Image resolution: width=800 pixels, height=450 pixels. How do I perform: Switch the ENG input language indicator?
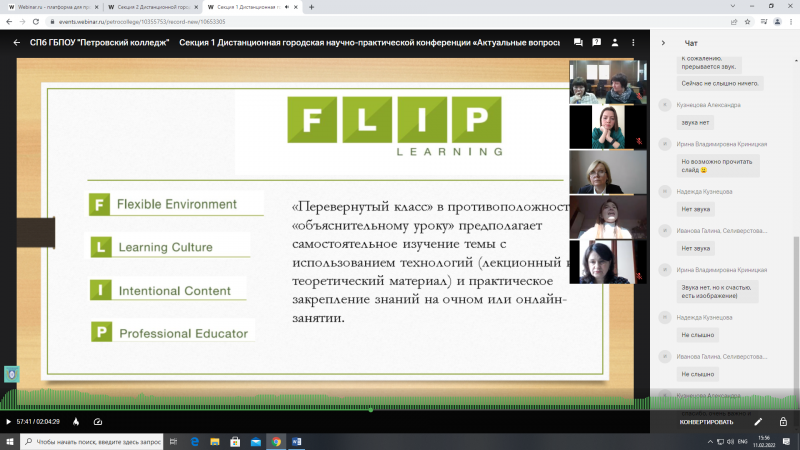pyautogui.click(x=743, y=442)
